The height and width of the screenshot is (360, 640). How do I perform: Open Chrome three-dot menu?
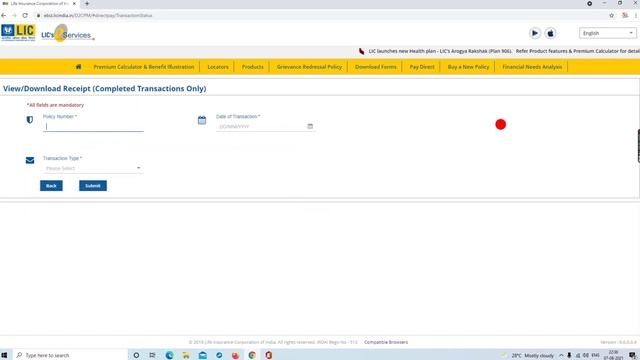[x=636, y=16]
